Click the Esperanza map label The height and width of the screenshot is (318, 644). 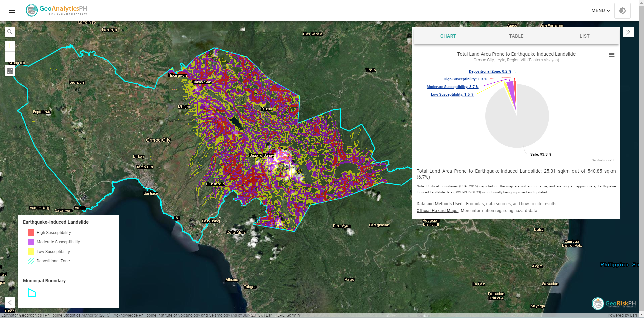[42, 112]
